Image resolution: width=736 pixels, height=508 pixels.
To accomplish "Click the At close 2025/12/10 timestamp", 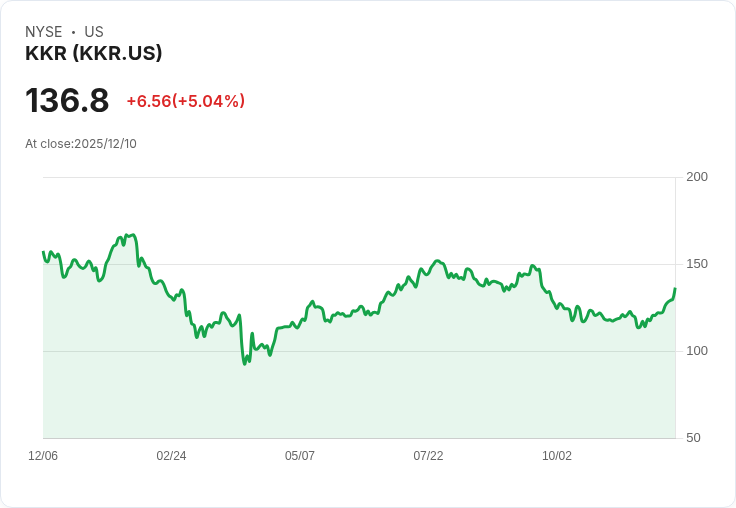I will pyautogui.click(x=81, y=144).
